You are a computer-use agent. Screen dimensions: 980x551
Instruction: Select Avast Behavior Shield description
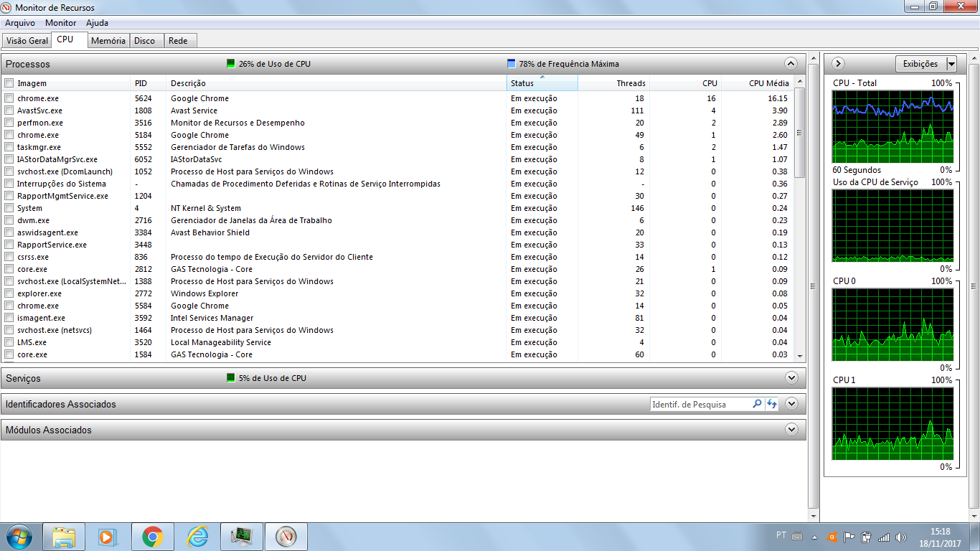pyautogui.click(x=210, y=232)
